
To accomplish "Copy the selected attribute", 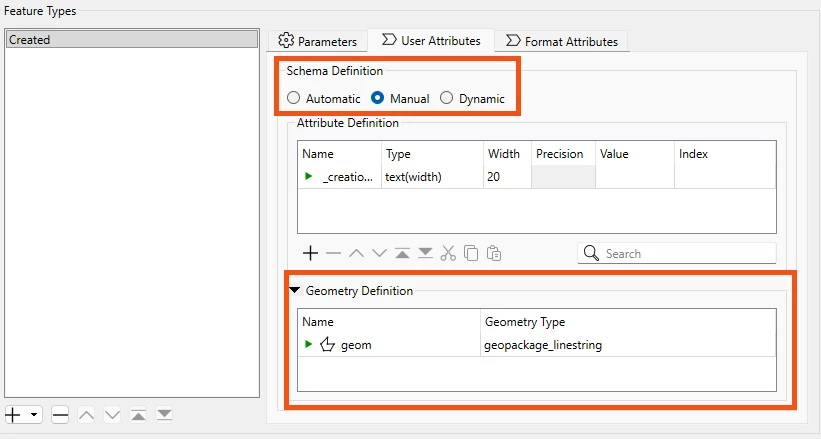I will (471, 254).
